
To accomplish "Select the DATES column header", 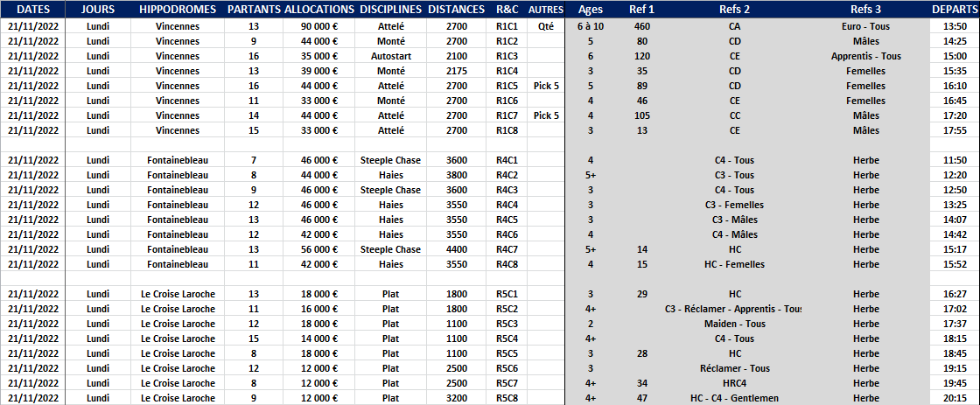I will (32, 10).
